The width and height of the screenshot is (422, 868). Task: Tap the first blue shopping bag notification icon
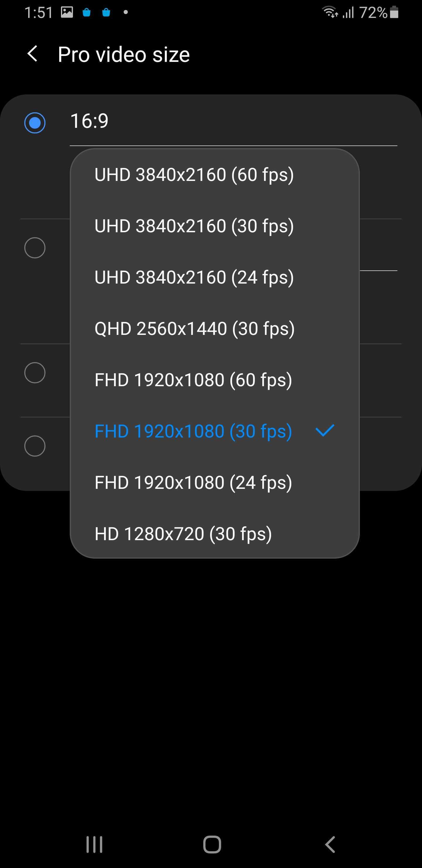click(x=86, y=13)
